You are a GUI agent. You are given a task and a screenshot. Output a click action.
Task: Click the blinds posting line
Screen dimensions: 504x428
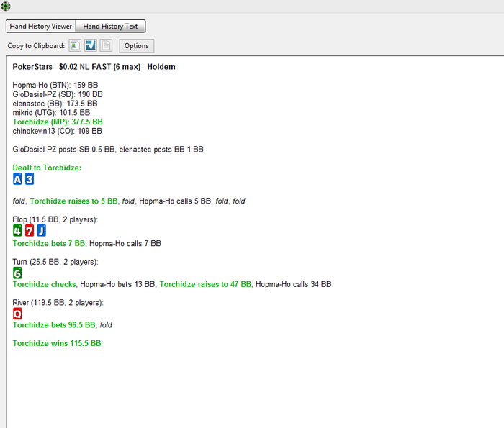click(x=108, y=150)
